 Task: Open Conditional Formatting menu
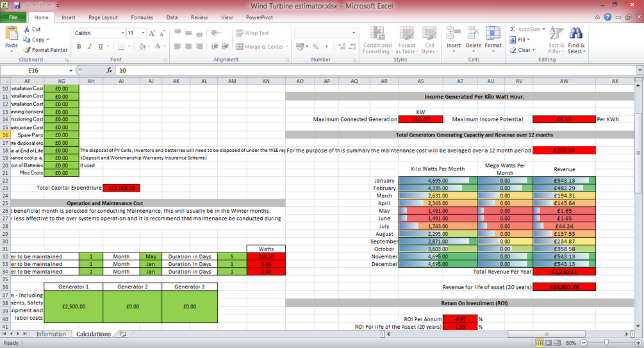[377, 40]
